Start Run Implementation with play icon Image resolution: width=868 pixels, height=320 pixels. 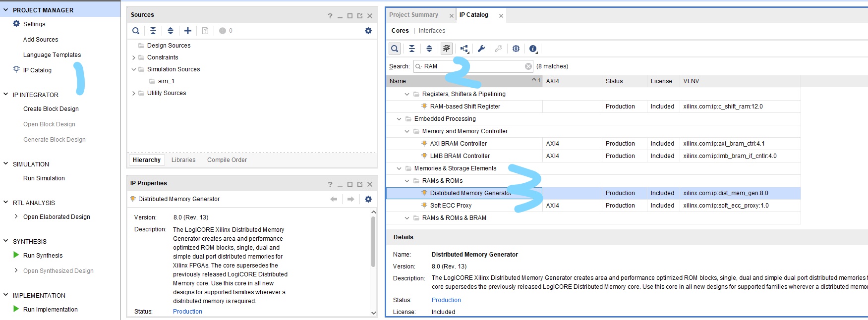(x=16, y=309)
